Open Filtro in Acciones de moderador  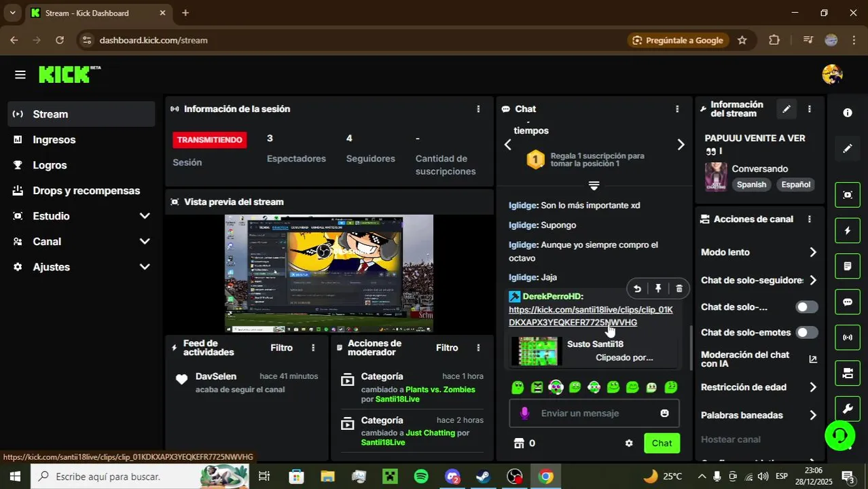[447, 348]
